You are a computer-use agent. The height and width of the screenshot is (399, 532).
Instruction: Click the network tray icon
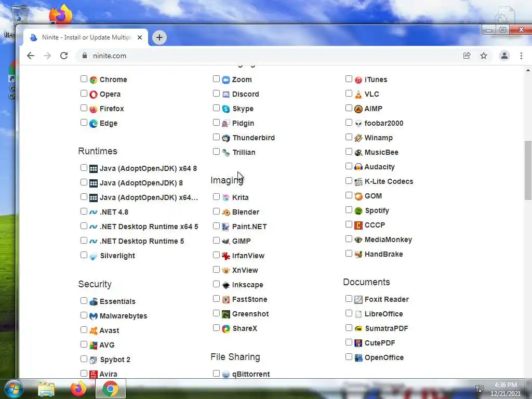pyautogui.click(x=480, y=389)
